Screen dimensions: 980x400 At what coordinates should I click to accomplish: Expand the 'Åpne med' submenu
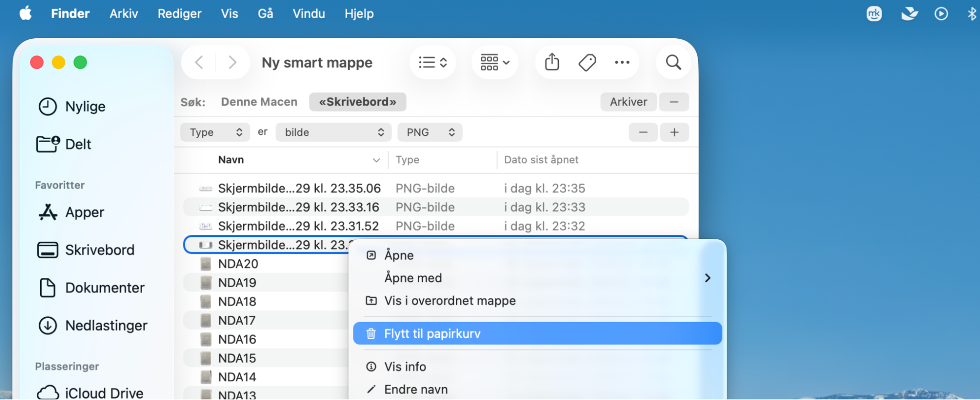point(537,278)
